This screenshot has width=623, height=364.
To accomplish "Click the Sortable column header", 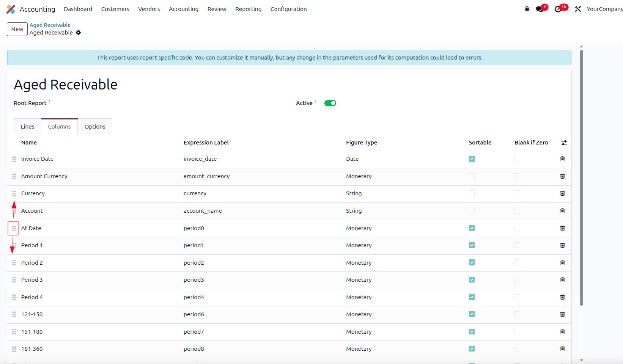I will [x=480, y=143].
